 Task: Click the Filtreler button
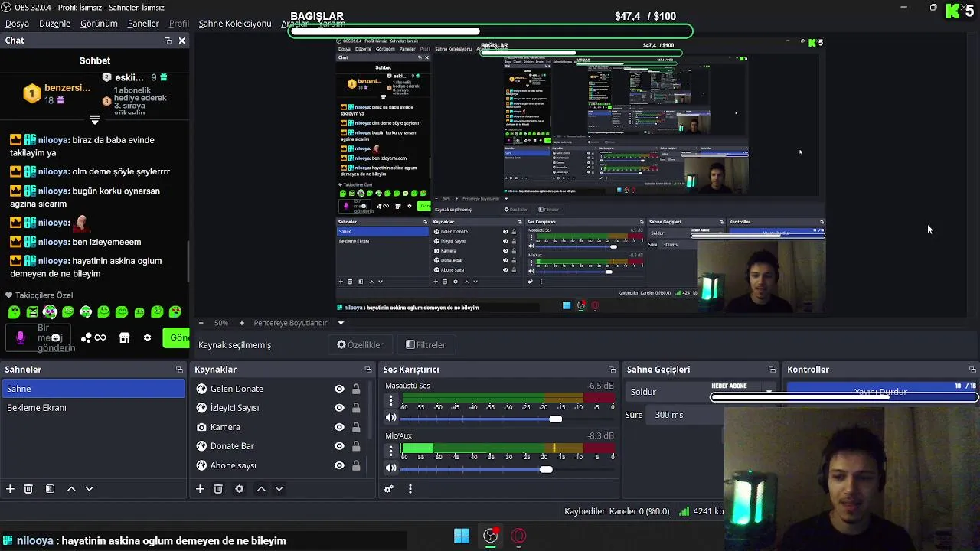tap(425, 345)
